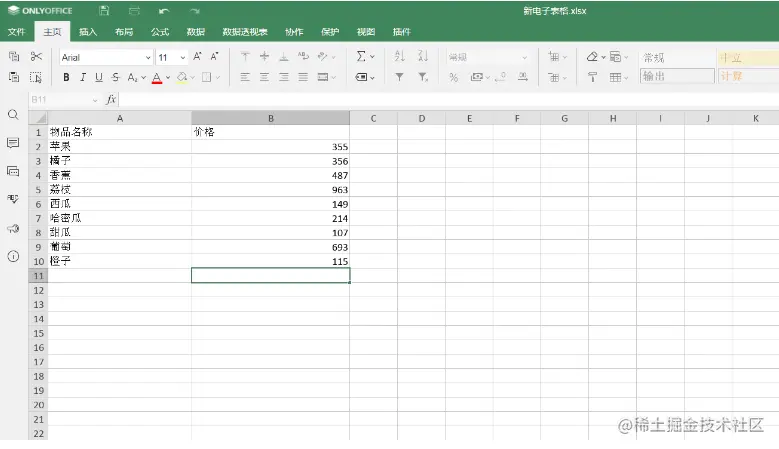Justify the text alignment

tap(303, 77)
